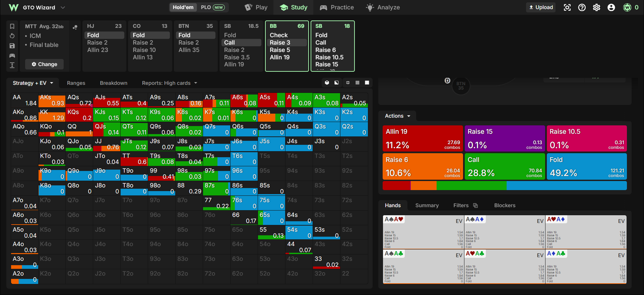Screen dimensions: 644x295
Task: Open the user account profile icon
Action: point(611,7)
